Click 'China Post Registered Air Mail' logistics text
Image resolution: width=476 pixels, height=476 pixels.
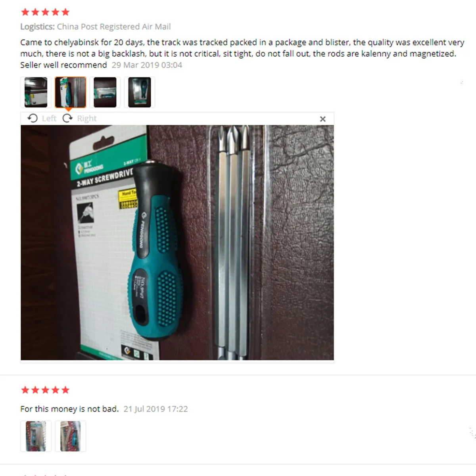click(114, 27)
